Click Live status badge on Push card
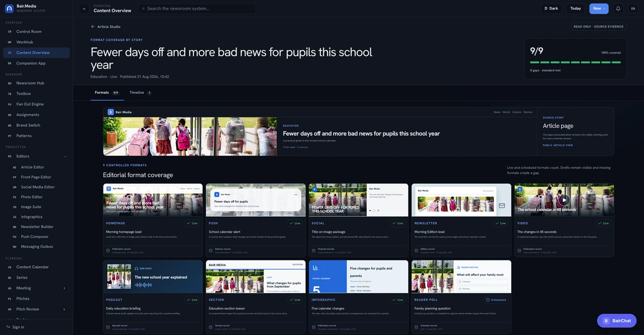 tap(295, 223)
